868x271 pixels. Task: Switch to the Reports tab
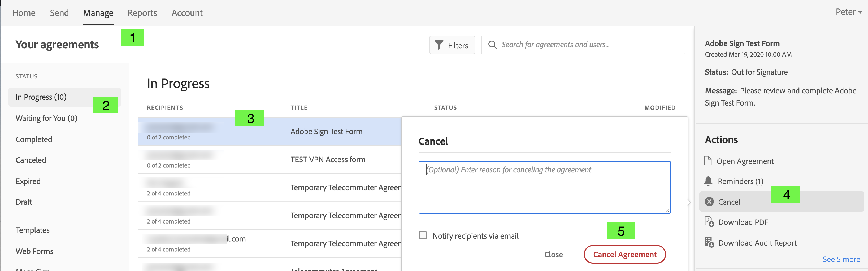pos(142,13)
